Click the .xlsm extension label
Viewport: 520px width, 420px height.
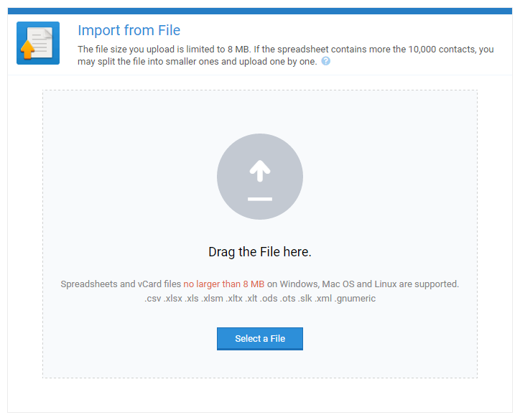[x=212, y=299]
